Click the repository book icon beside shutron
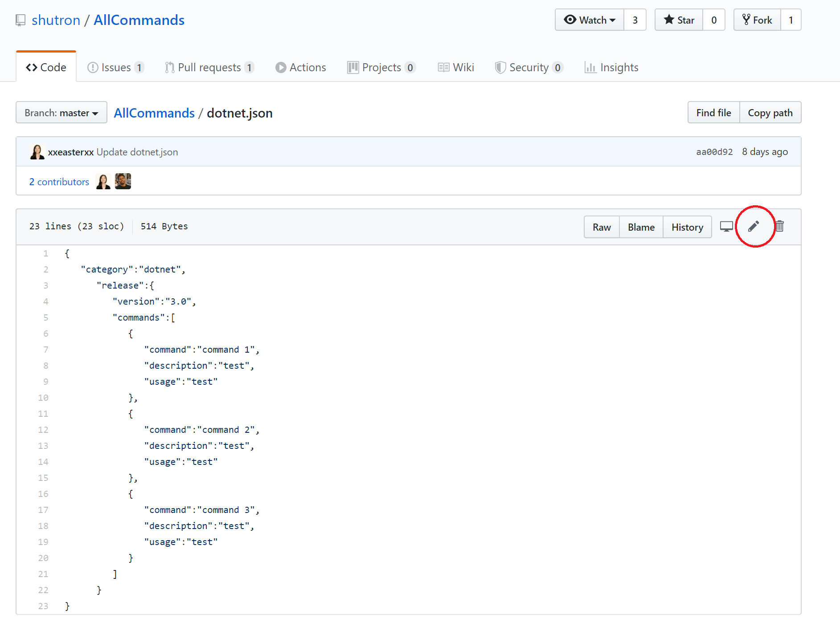This screenshot has height=635, width=840. point(20,20)
